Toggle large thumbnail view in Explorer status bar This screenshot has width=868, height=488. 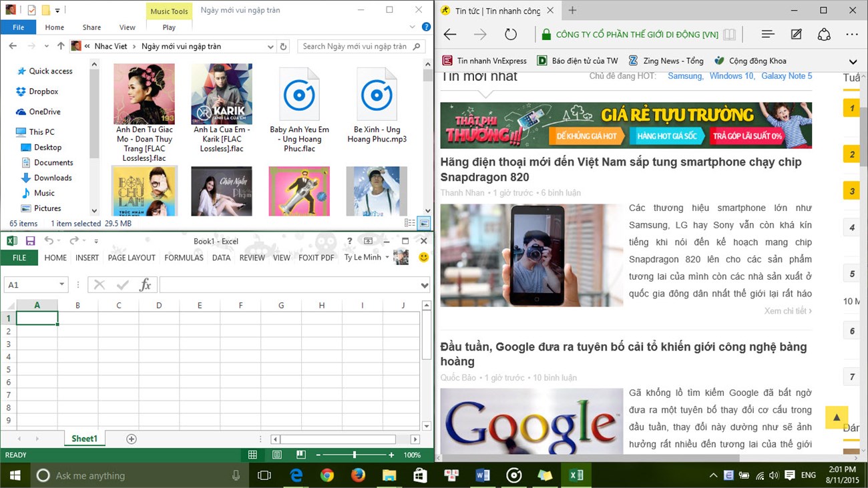424,222
